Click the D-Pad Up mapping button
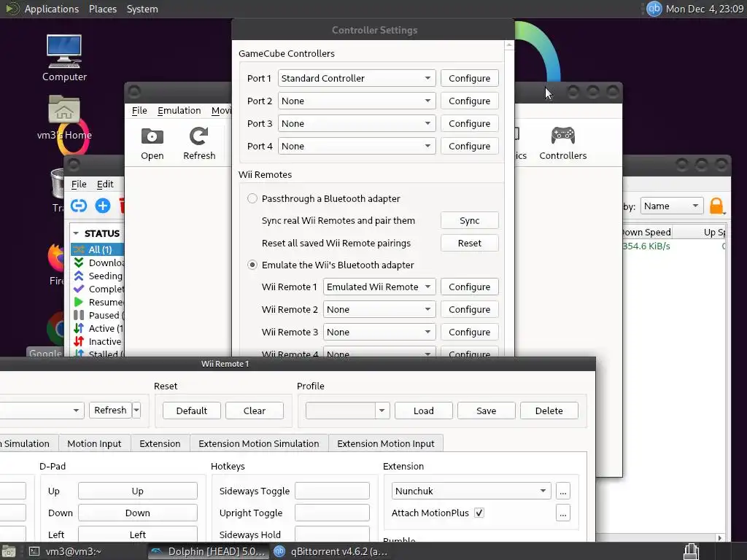The width and height of the screenshot is (747, 560). pos(138,491)
